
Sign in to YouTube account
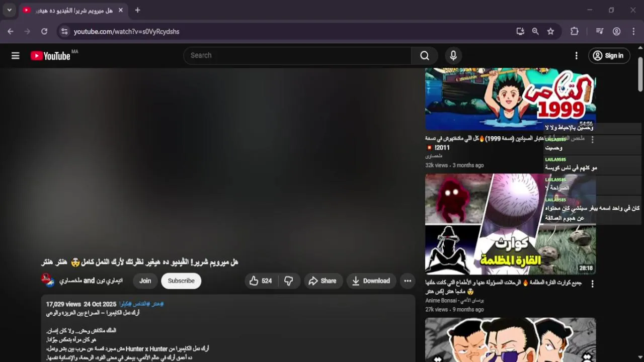609,56
